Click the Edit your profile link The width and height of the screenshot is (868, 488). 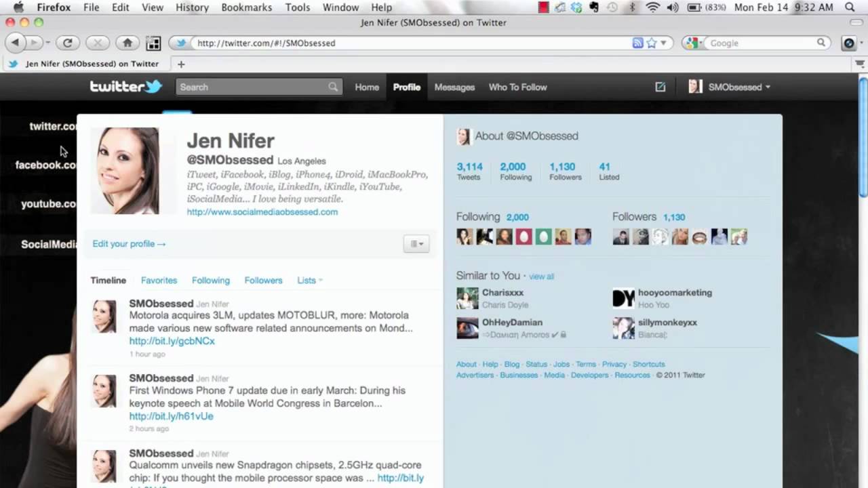click(129, 244)
